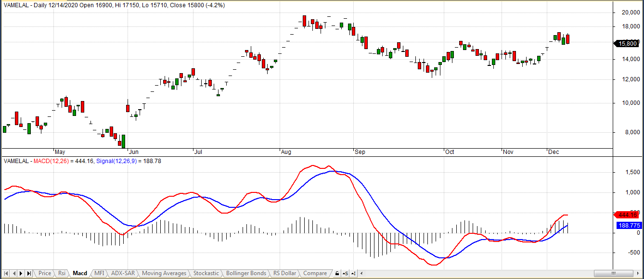Viewport: 644px width, 279px height.
Task: Click the horizontal scrollbar thumb
Action: tap(614, 273)
